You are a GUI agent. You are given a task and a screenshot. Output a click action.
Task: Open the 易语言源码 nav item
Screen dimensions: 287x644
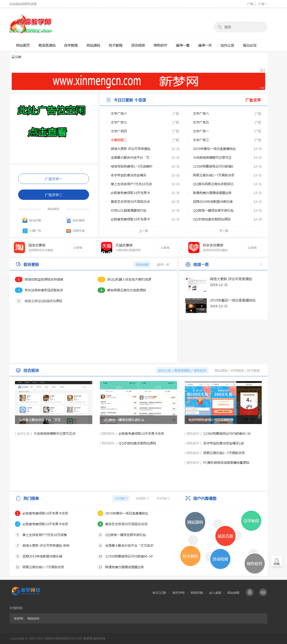coord(47,45)
